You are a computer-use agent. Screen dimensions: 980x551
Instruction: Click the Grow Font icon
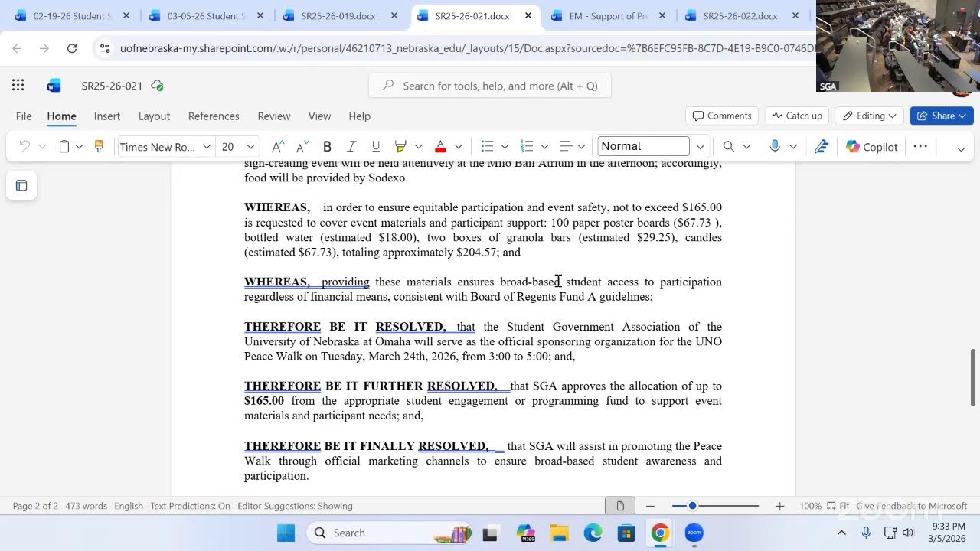[278, 146]
